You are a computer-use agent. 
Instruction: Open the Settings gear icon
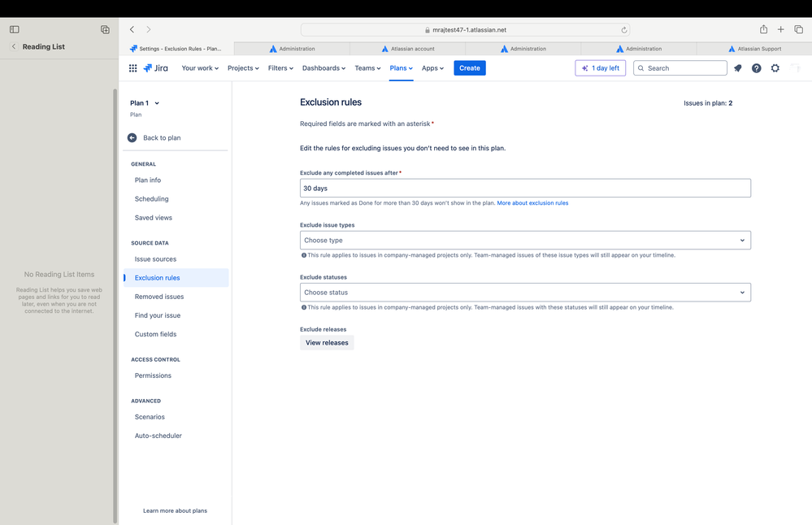(x=775, y=67)
